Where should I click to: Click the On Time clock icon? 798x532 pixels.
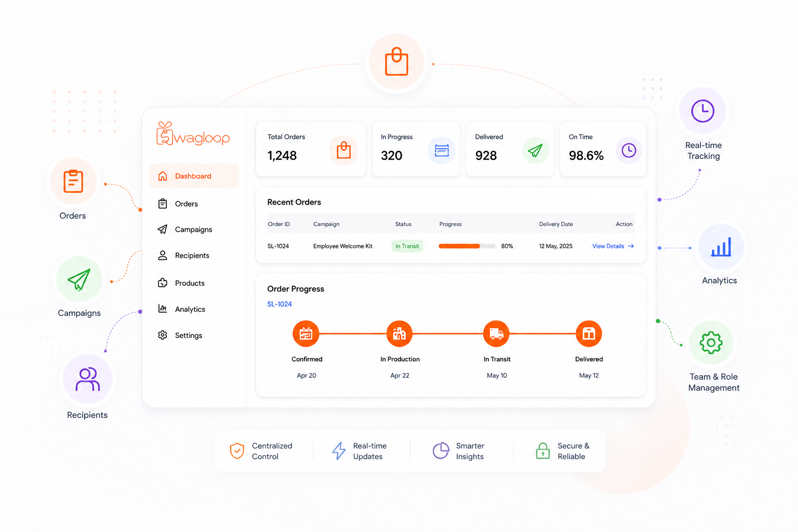629,150
